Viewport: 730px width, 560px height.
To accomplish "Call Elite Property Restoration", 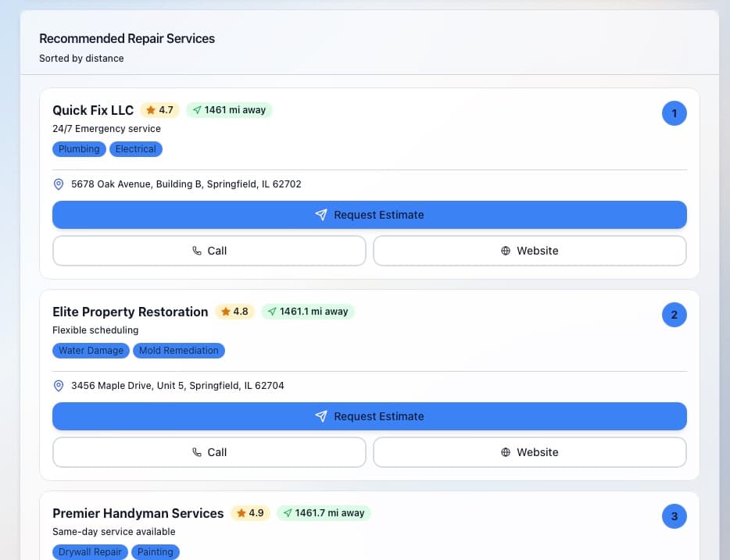I will 209,452.
